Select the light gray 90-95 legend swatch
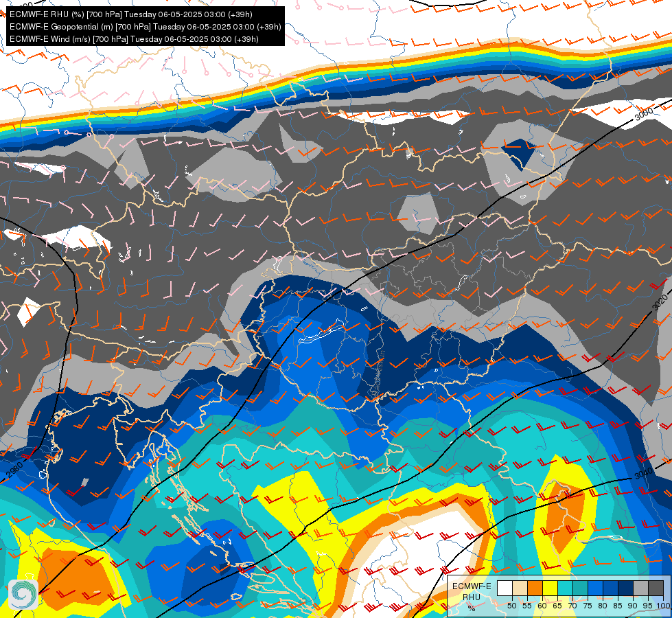The width and height of the screenshot is (672, 618). pos(640,588)
